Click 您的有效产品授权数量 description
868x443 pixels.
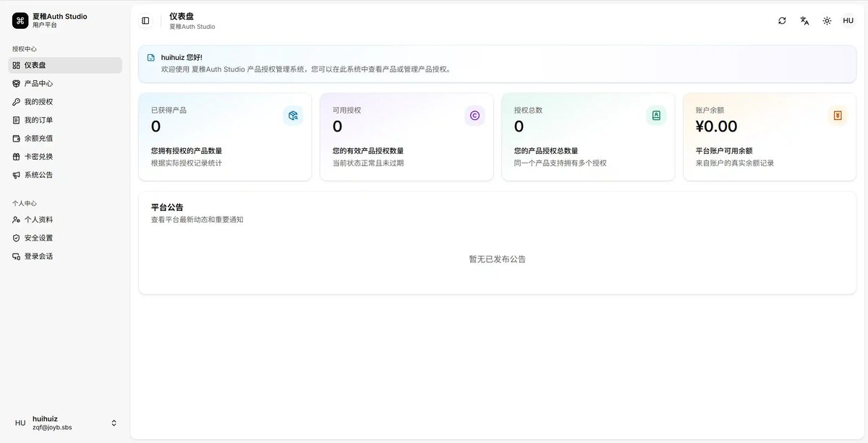tap(368, 151)
